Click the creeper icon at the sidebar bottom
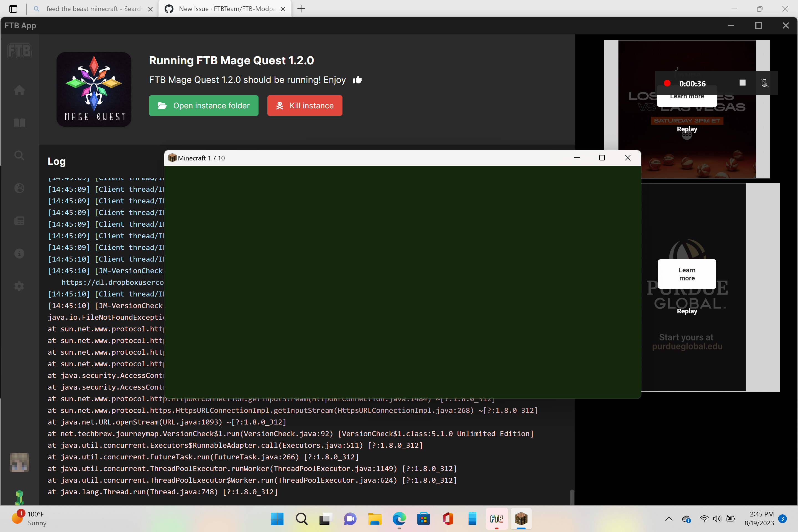 (x=19, y=497)
